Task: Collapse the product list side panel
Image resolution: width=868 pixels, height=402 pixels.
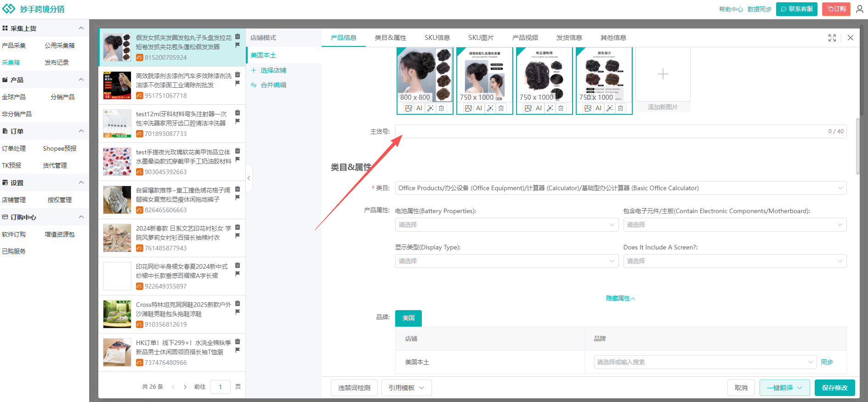Action: [249, 178]
